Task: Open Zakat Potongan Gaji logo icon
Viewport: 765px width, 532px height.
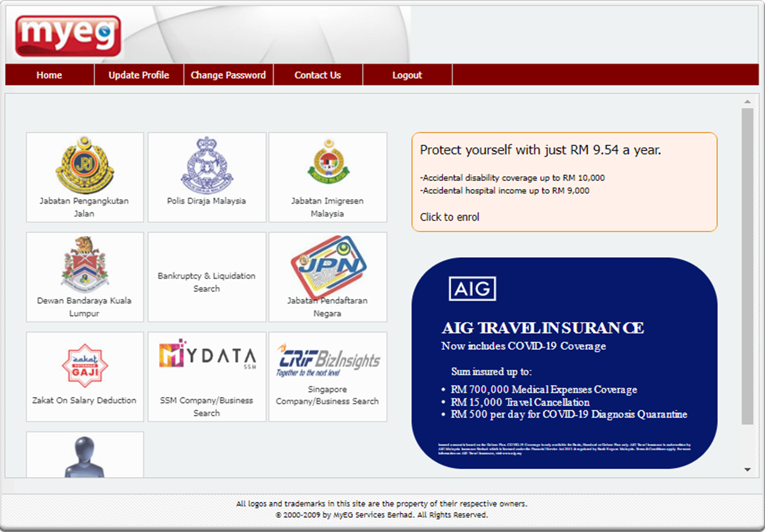Action: pos(85,366)
